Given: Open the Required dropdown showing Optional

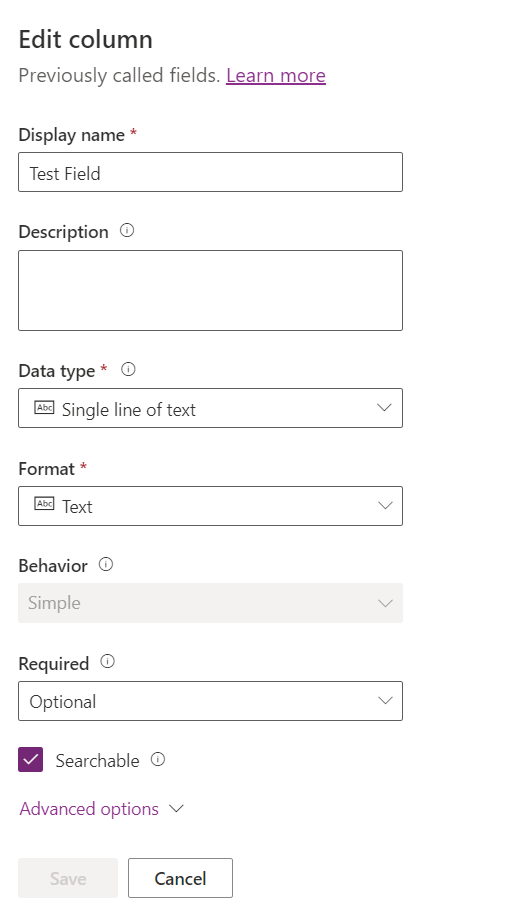Looking at the screenshot, I should pos(210,701).
